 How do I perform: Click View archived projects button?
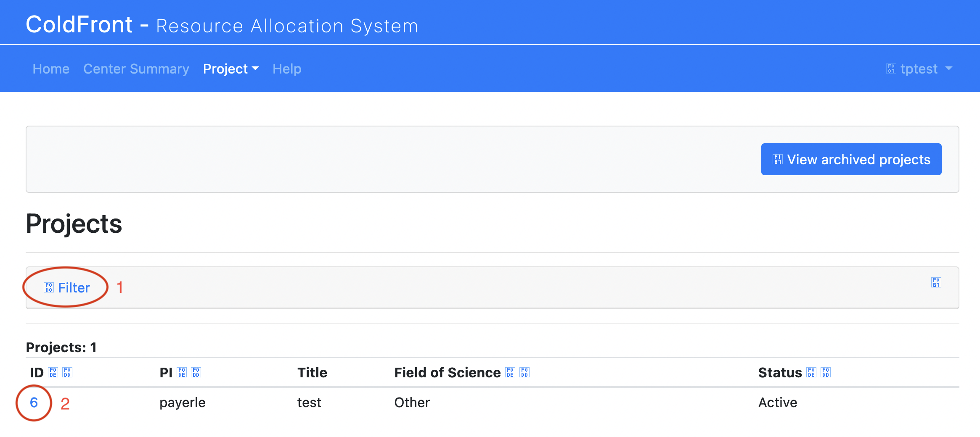(x=851, y=159)
